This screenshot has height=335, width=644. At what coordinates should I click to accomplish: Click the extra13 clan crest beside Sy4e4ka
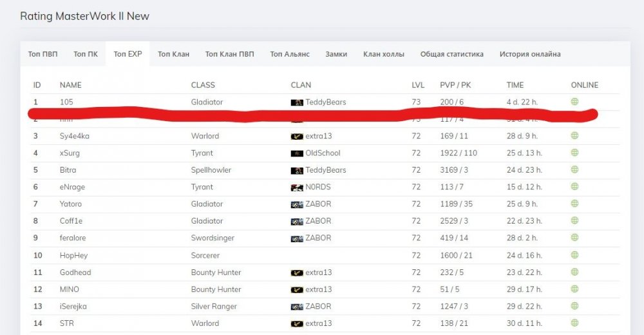297,136
